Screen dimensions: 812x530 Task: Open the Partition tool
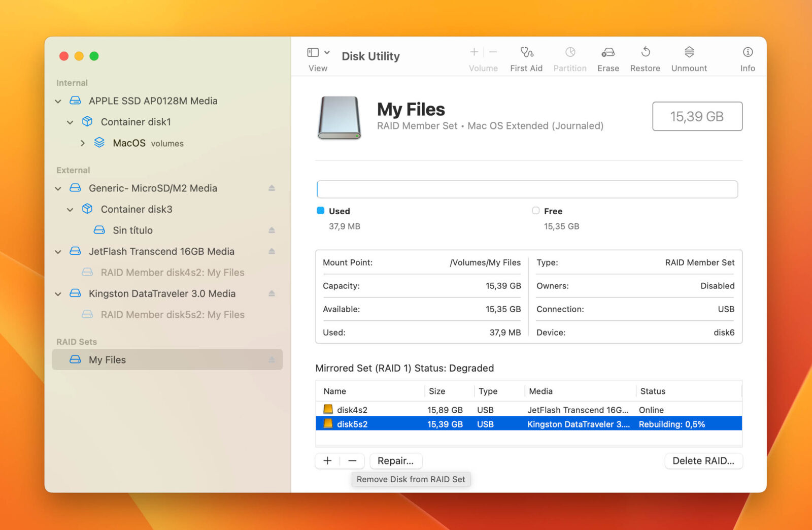[570, 57]
